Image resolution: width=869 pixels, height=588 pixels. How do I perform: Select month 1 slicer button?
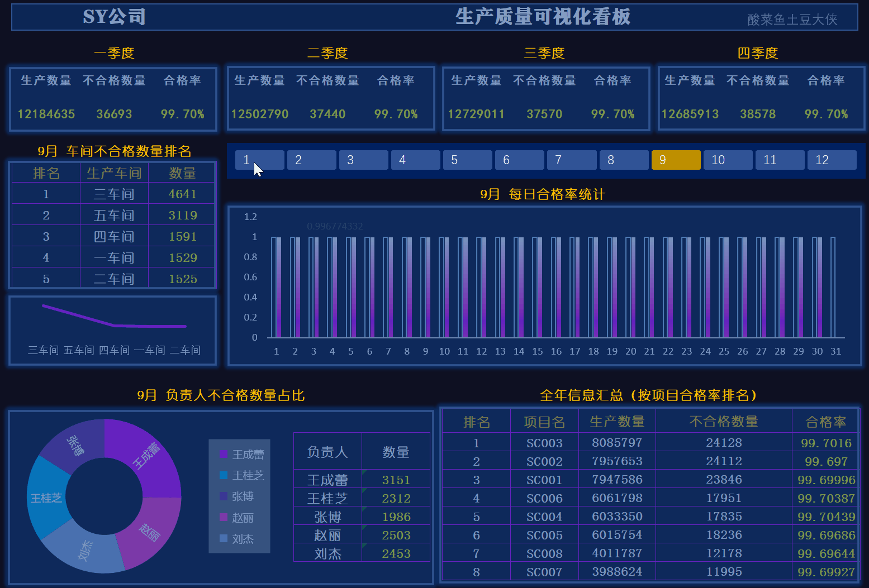[259, 160]
